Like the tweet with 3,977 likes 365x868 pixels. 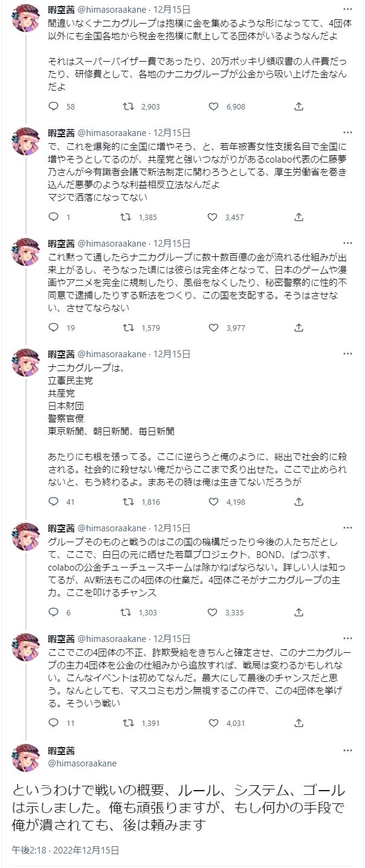(x=213, y=328)
